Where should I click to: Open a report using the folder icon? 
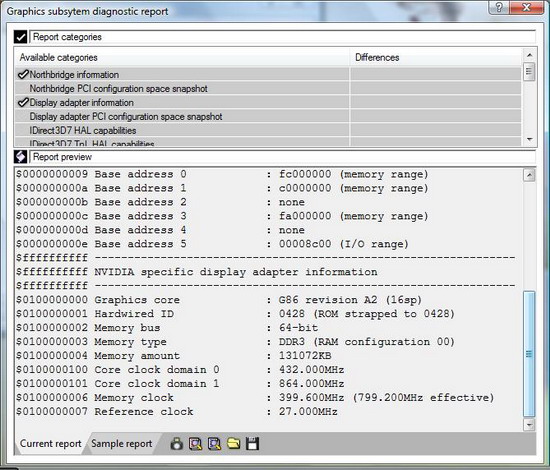click(234, 444)
